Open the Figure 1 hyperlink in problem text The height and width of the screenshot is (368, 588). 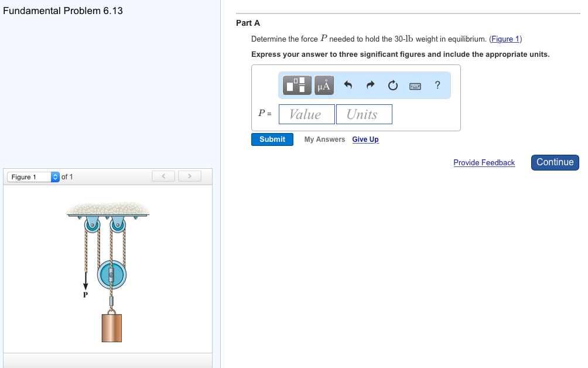505,39
